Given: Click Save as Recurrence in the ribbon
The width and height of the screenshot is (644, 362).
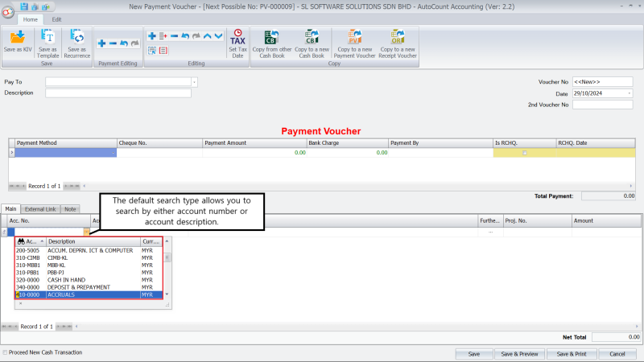Looking at the screenshot, I should click(76, 43).
